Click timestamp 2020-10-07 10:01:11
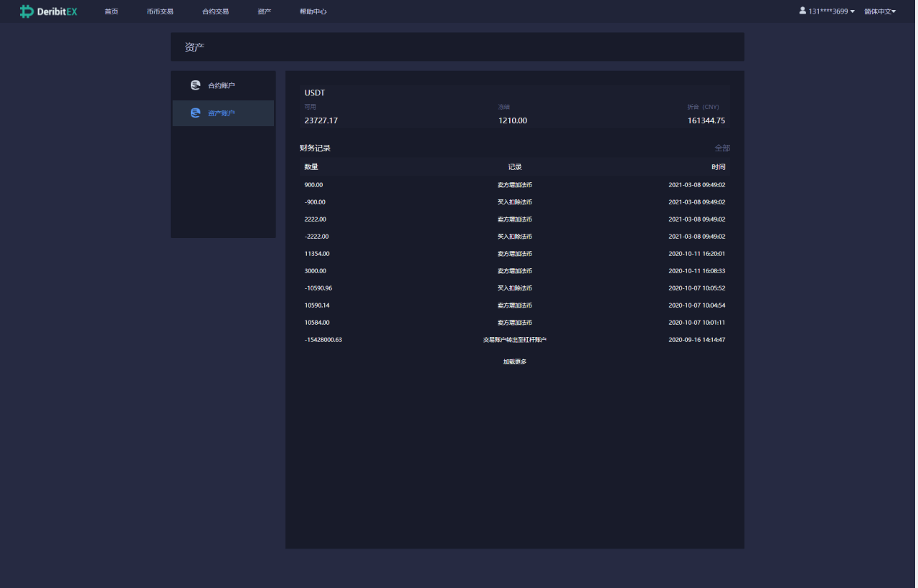Screen dimensions: 918x588 (x=697, y=323)
